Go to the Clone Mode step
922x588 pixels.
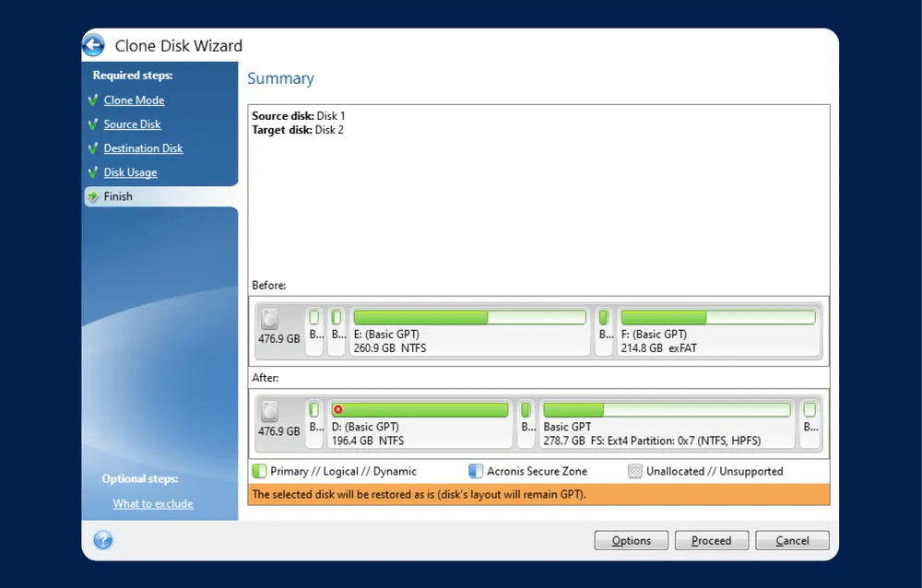134,100
